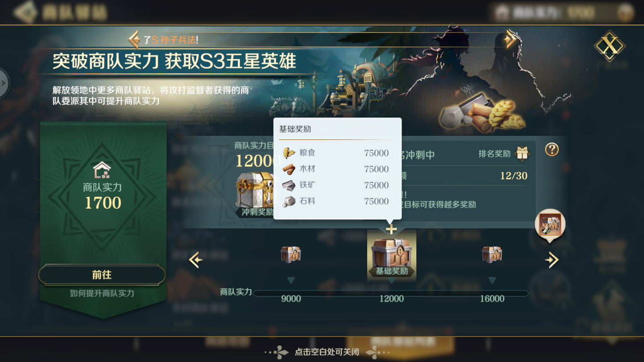
Task: Go to previous reward tier arrow
Action: 195,260
